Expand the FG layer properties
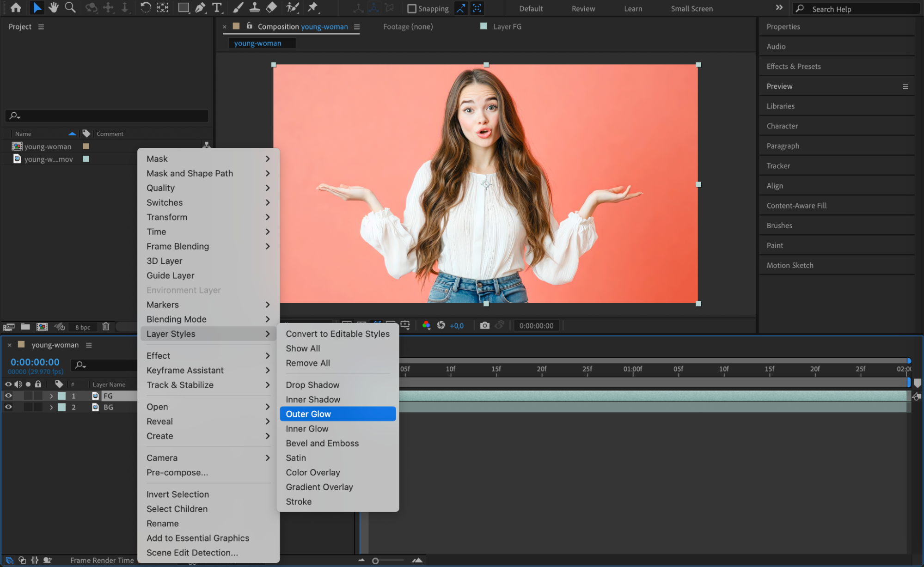The width and height of the screenshot is (924, 567). pyautogui.click(x=51, y=396)
